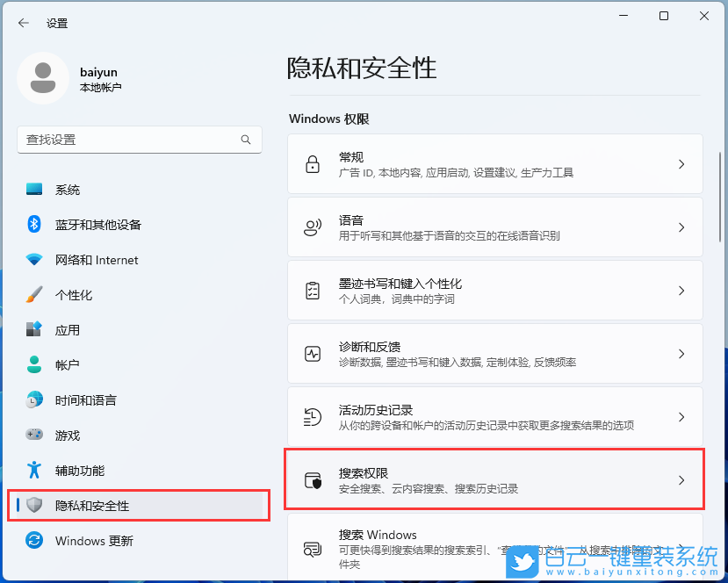The width and height of the screenshot is (728, 583).
Task: Open 网络和 Internet settings via its icon
Action: coord(33,259)
